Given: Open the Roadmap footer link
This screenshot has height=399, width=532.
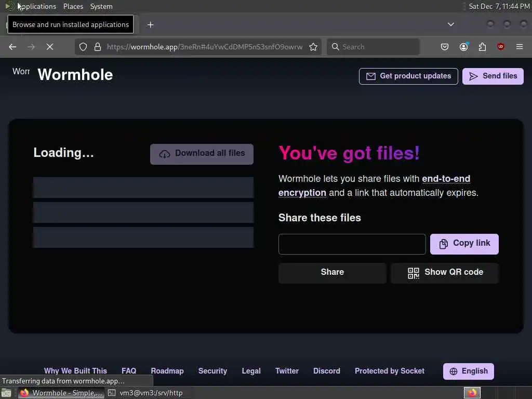Looking at the screenshot, I should 167,371.
